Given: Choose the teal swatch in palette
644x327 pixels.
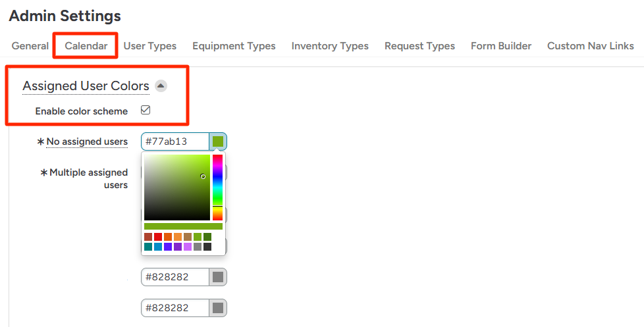Looking at the screenshot, I should point(148,247).
